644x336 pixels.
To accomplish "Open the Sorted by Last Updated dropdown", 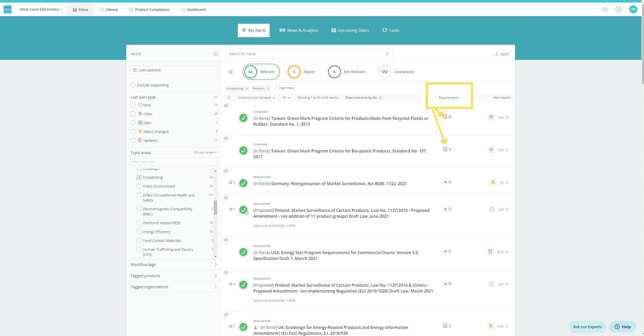I will tap(256, 98).
